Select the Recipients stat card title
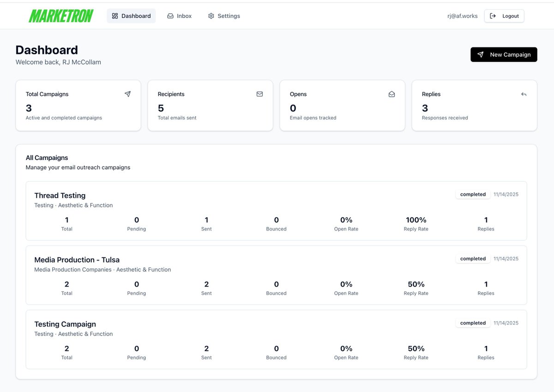Screen dimensions: 554x392 [171, 94]
